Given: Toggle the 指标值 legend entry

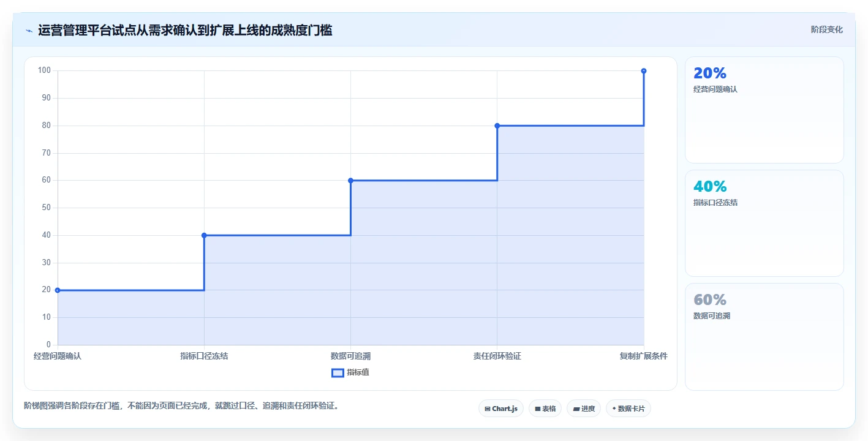Looking at the screenshot, I should 350,372.
